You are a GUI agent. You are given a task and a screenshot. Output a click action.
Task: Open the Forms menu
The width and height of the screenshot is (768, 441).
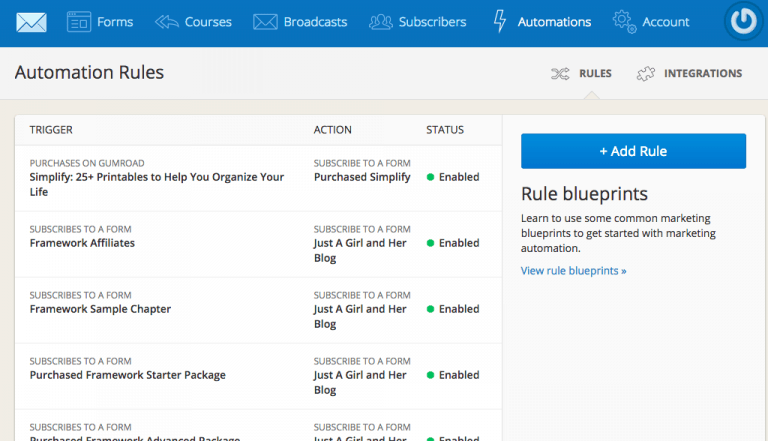tap(115, 22)
